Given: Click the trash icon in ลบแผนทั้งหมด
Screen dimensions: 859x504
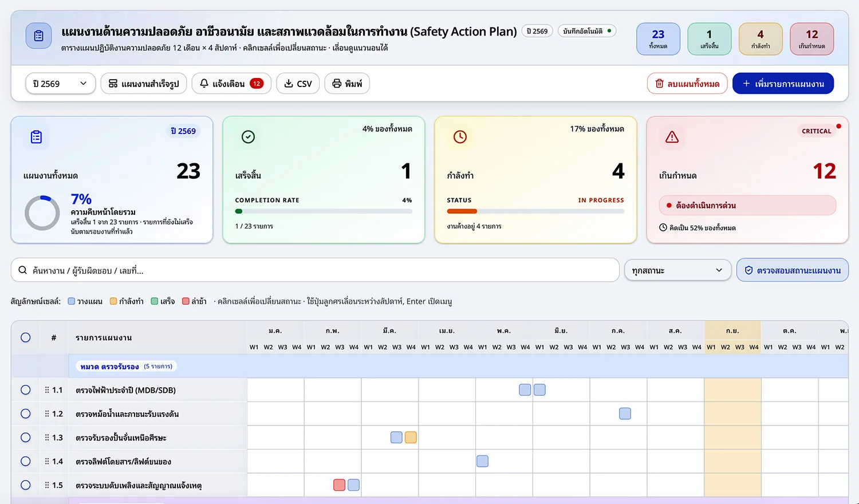Looking at the screenshot, I should 659,84.
